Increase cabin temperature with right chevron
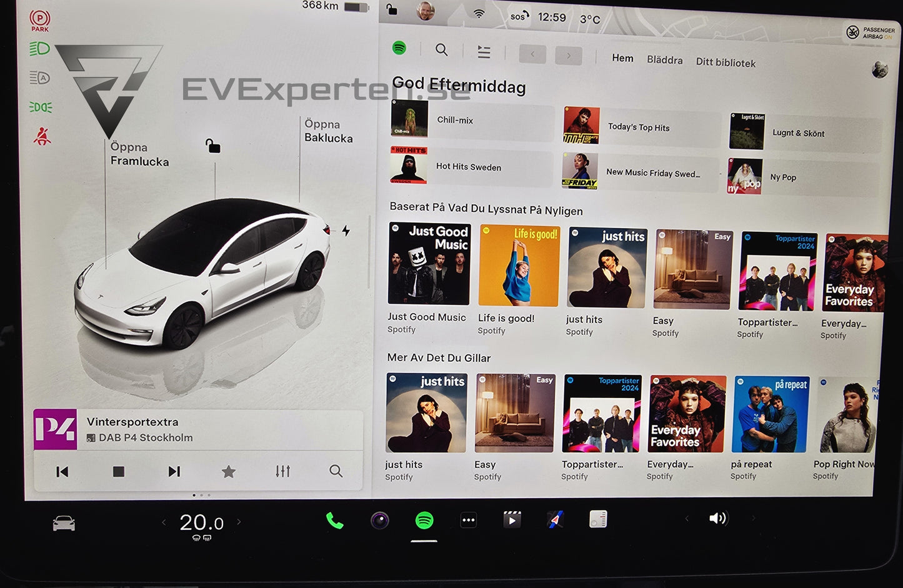The width and height of the screenshot is (903, 588). 239,522
